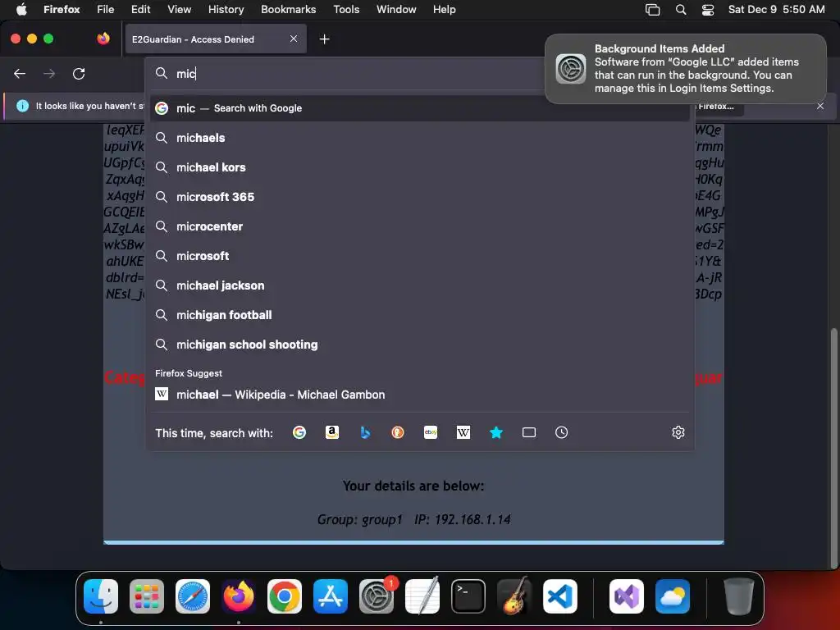Search this time with Google icon

click(299, 432)
